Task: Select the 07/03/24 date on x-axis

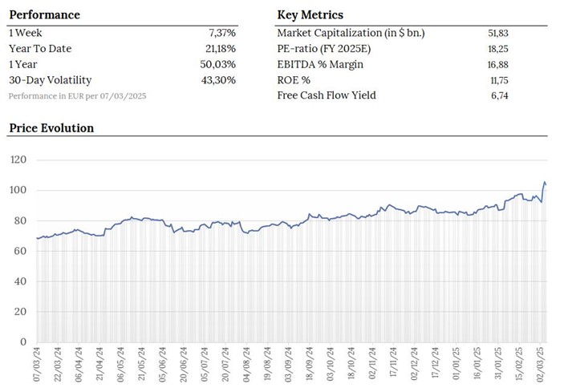Action: tap(37, 365)
